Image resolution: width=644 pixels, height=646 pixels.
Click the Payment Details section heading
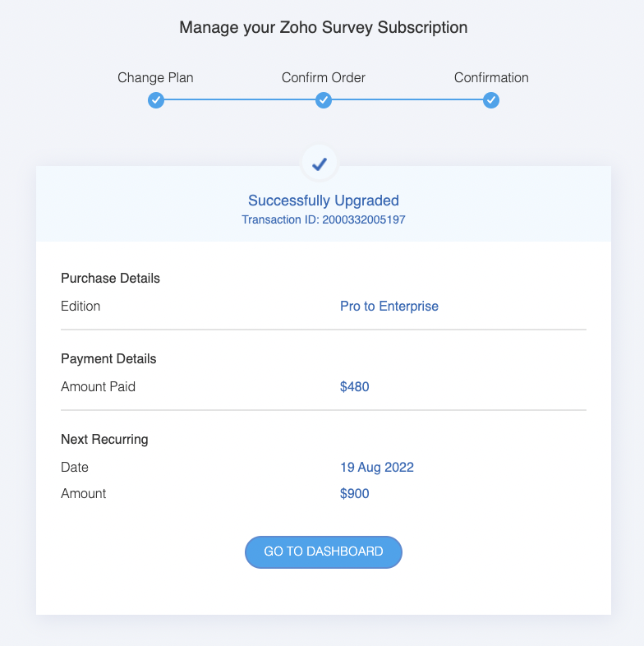108,359
